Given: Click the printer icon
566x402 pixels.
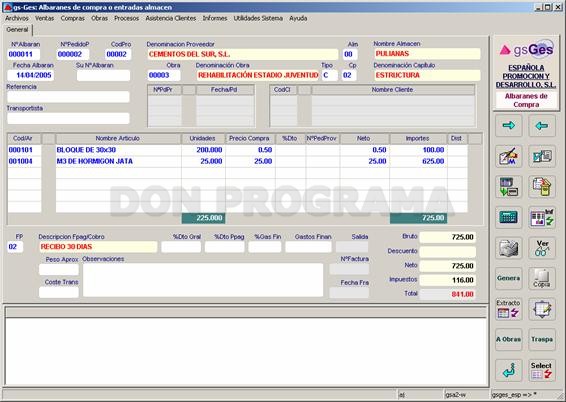Looking at the screenshot, I should [x=509, y=248].
